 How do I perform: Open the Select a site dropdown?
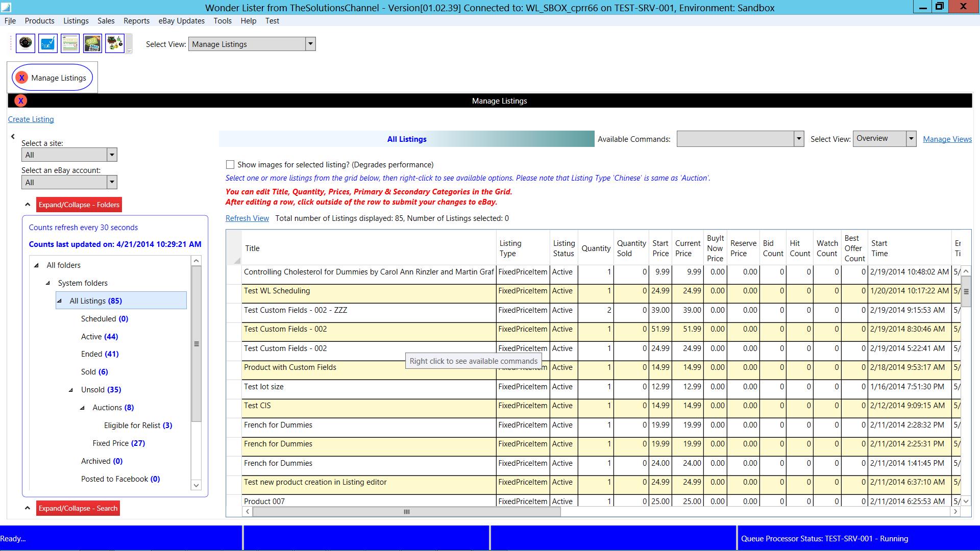tap(112, 155)
